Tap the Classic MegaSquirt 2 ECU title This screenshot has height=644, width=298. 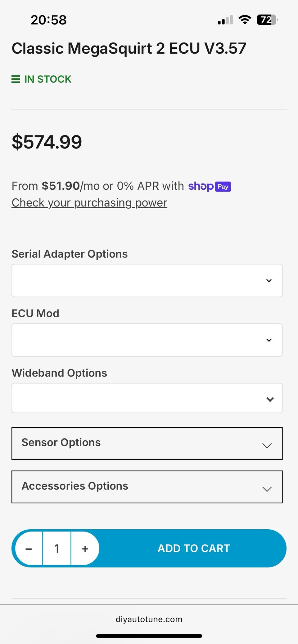tap(129, 48)
